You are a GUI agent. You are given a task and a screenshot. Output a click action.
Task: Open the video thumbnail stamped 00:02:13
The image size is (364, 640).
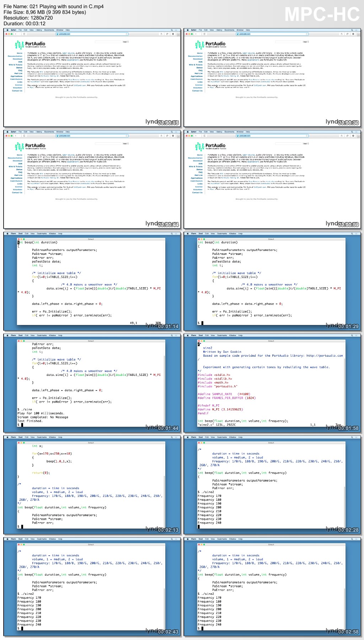(x=92, y=485)
